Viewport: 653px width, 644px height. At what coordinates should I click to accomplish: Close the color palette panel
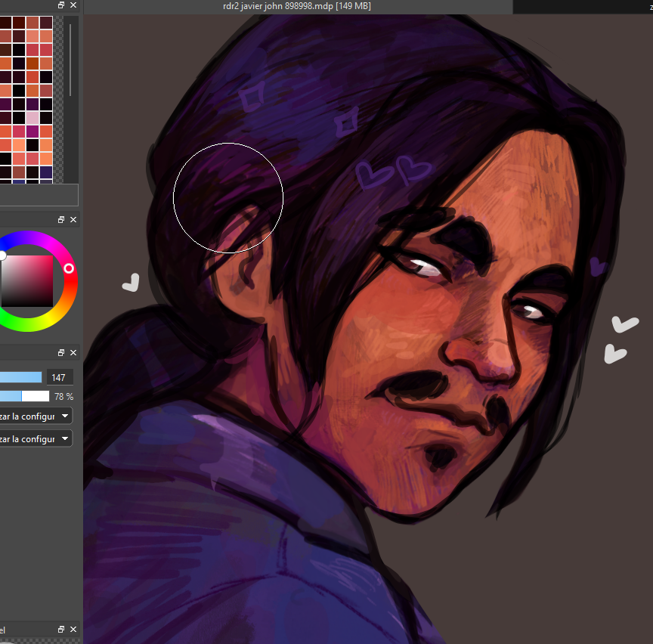[73, 5]
